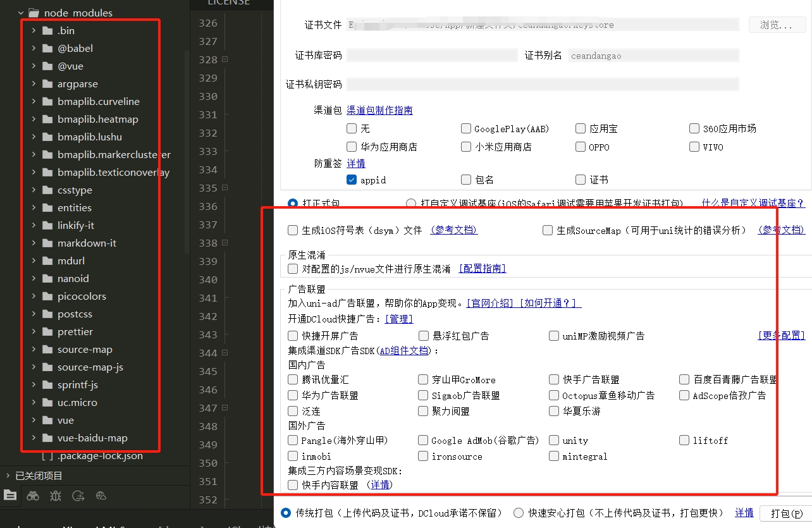Click the entities folder icon
This screenshot has height=528, width=812.
point(47,207)
